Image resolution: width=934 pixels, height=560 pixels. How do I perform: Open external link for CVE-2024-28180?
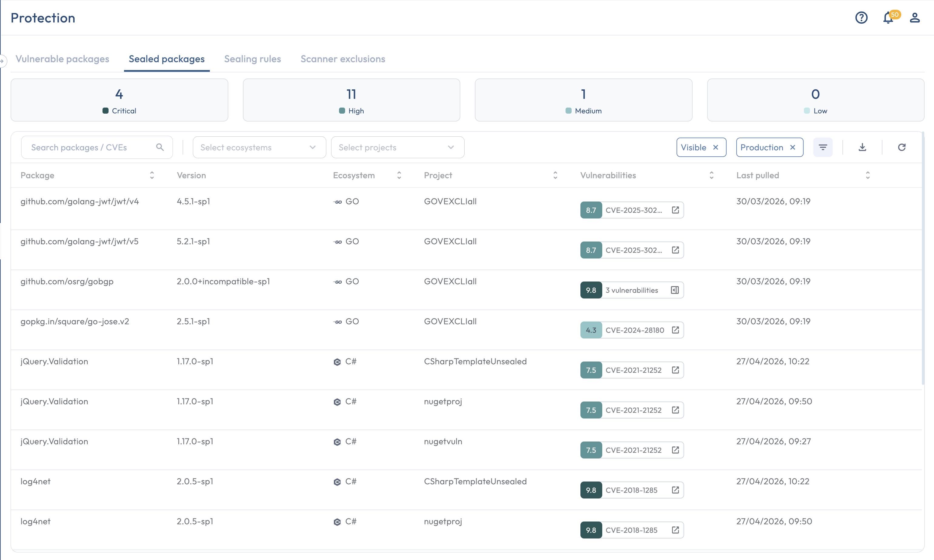click(x=675, y=330)
